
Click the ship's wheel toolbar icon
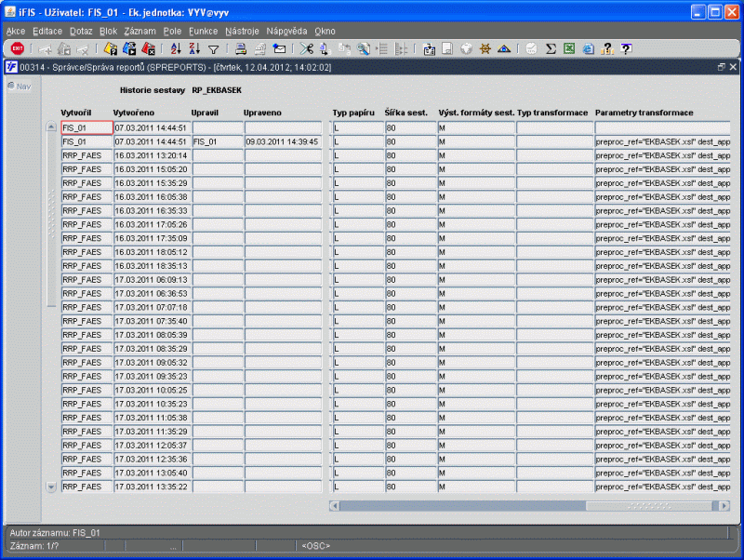[x=485, y=48]
